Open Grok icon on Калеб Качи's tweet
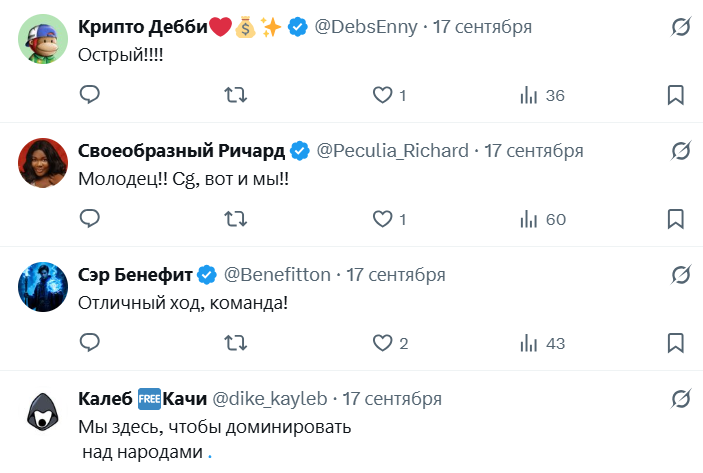703x473 pixels. pyautogui.click(x=679, y=398)
